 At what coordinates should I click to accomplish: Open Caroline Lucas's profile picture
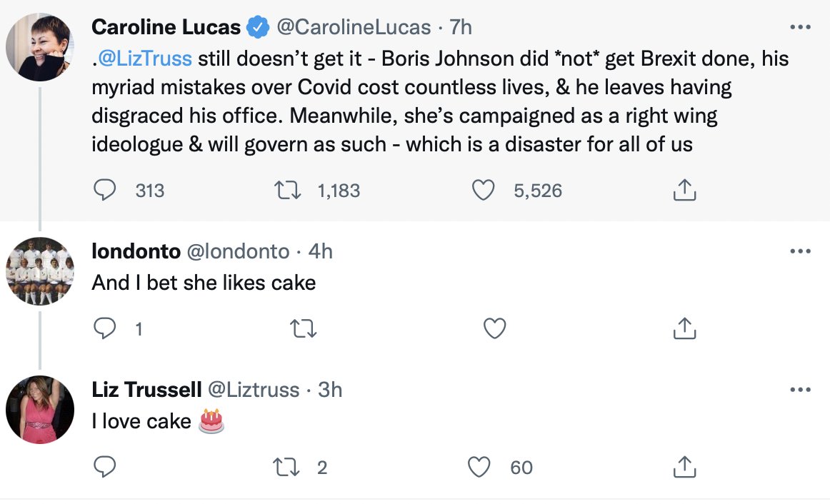click(x=40, y=47)
